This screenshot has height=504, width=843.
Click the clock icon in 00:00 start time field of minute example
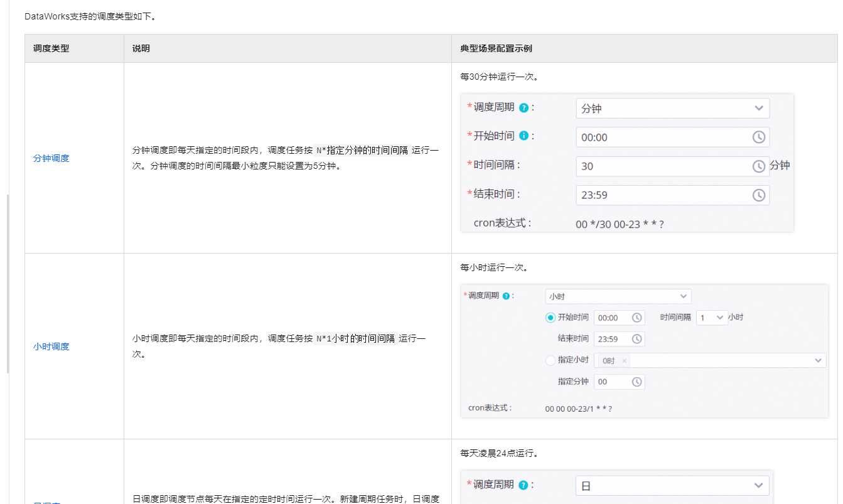pos(759,137)
